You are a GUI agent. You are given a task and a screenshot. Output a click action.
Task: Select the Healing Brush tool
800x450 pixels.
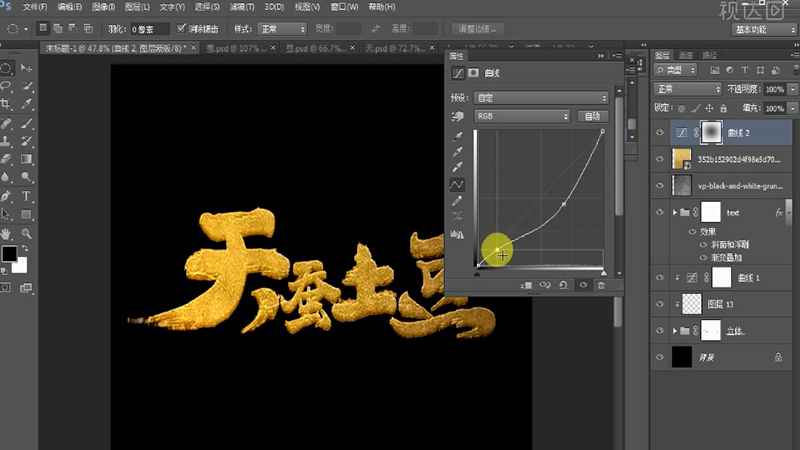[6, 123]
